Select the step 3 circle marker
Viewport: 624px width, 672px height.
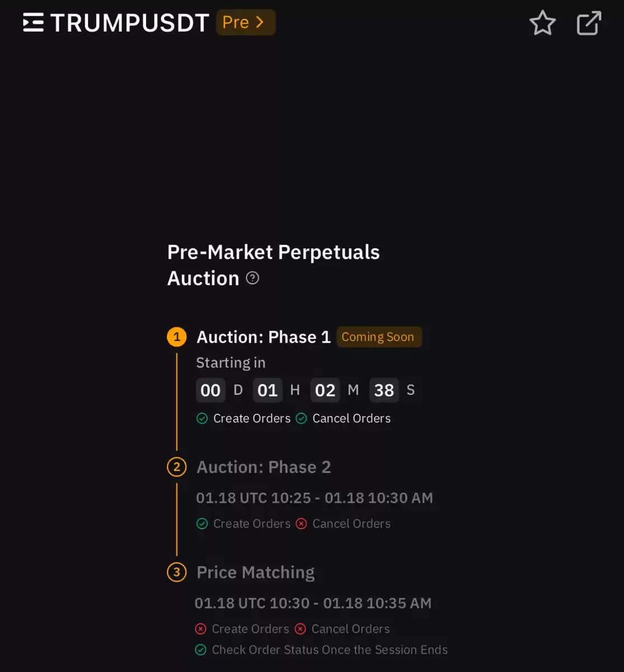(x=177, y=572)
